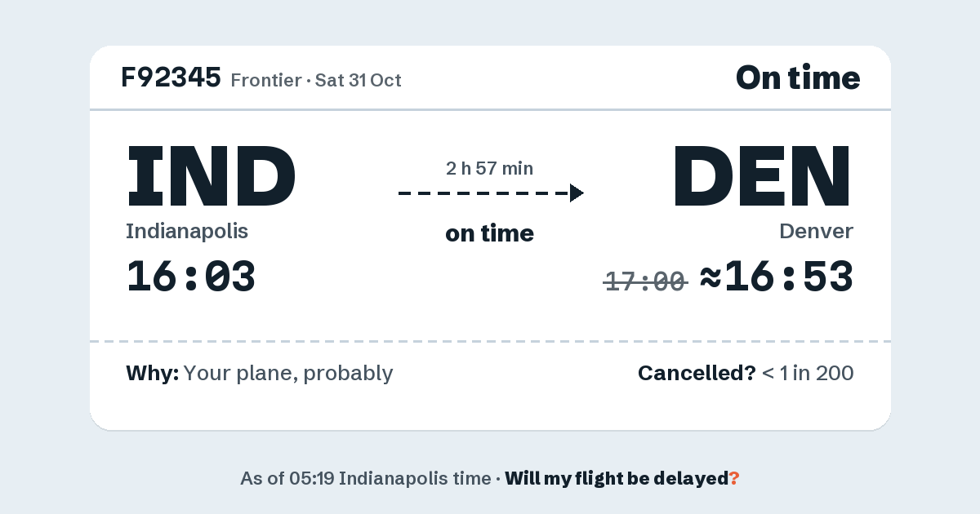Open the Will my flight be delayed? link

coord(622,479)
